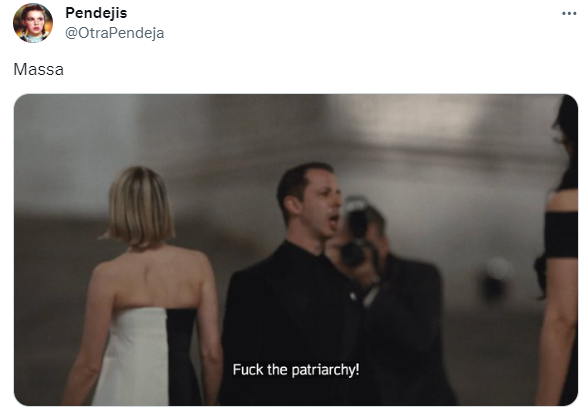Screen dimensions: 587x420
Task: Click the subtitle "Fuck the patriarchy!"
Action: pyautogui.click(x=296, y=370)
